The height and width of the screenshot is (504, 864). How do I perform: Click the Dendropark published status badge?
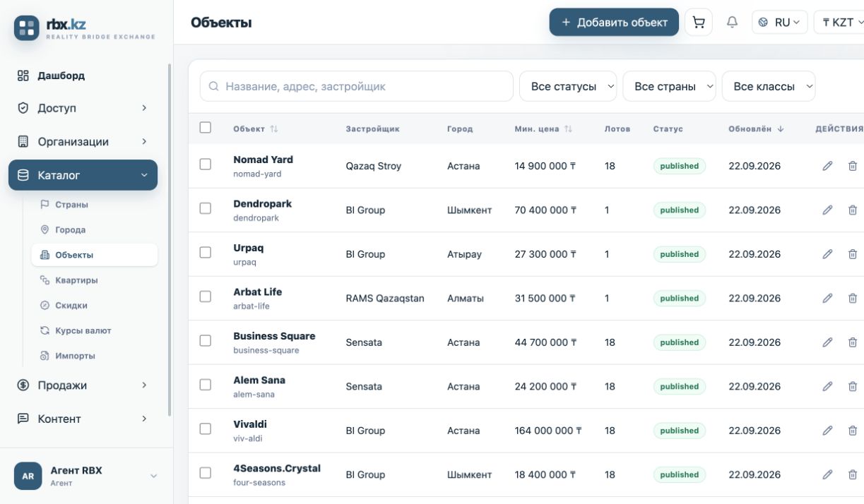679,210
